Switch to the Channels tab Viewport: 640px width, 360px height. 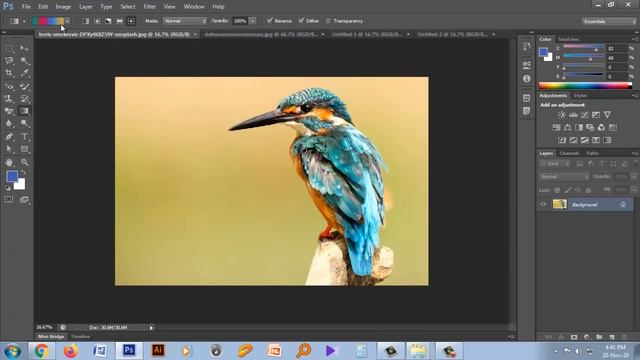click(x=569, y=153)
